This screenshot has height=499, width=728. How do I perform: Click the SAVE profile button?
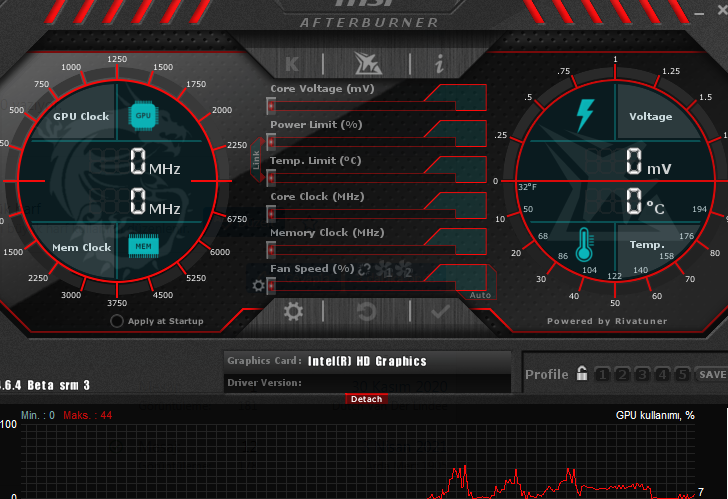click(x=712, y=374)
